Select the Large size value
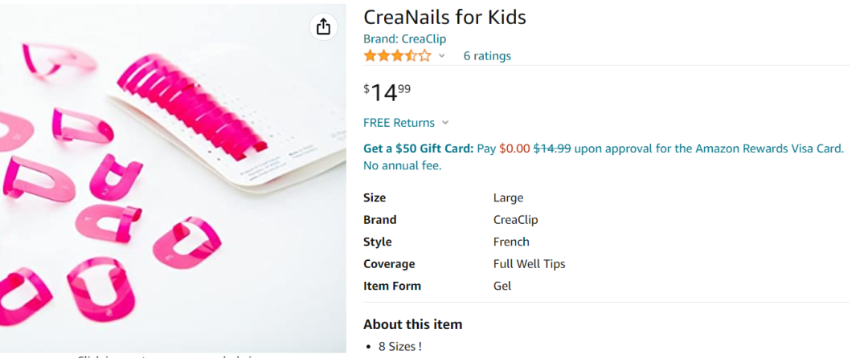Image resolution: width=868 pixels, height=358 pixels. tap(508, 197)
